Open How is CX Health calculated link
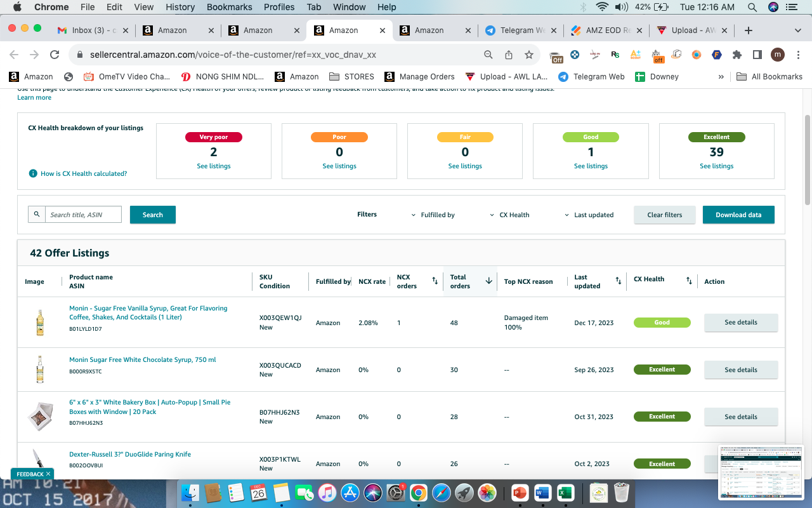Image resolution: width=812 pixels, height=508 pixels. point(84,173)
